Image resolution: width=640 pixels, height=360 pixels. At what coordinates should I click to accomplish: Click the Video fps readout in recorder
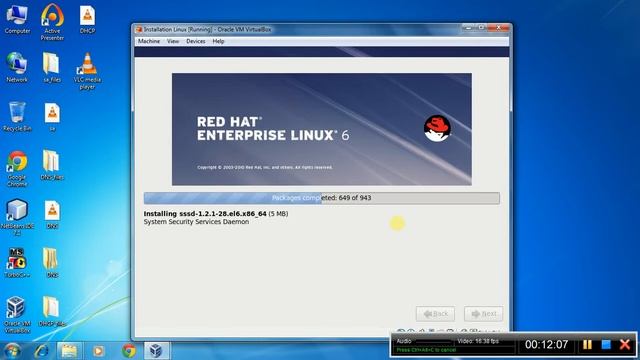coord(478,341)
